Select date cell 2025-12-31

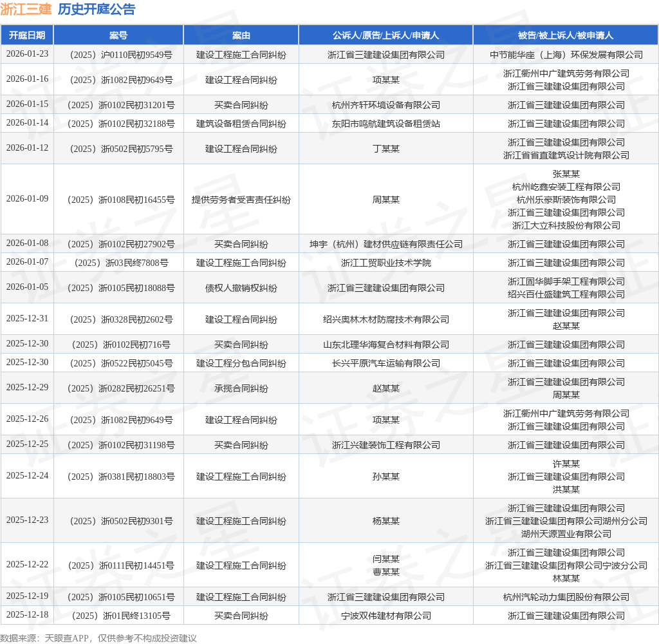(x=27, y=318)
